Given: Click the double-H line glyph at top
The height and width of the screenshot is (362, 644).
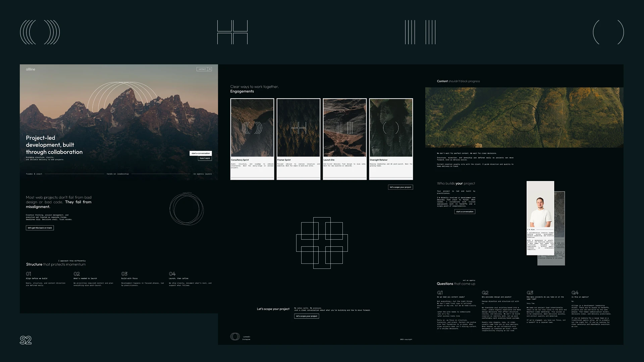Looking at the screenshot, I should pyautogui.click(x=232, y=32).
